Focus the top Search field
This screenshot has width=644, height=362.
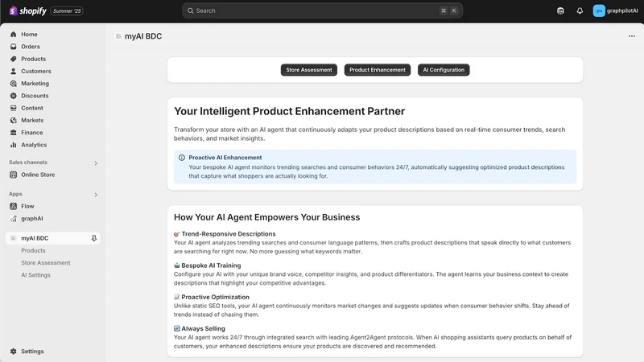(x=323, y=10)
